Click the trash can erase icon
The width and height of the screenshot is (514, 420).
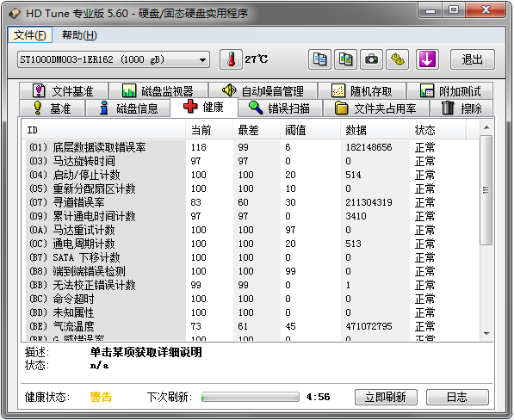point(448,108)
